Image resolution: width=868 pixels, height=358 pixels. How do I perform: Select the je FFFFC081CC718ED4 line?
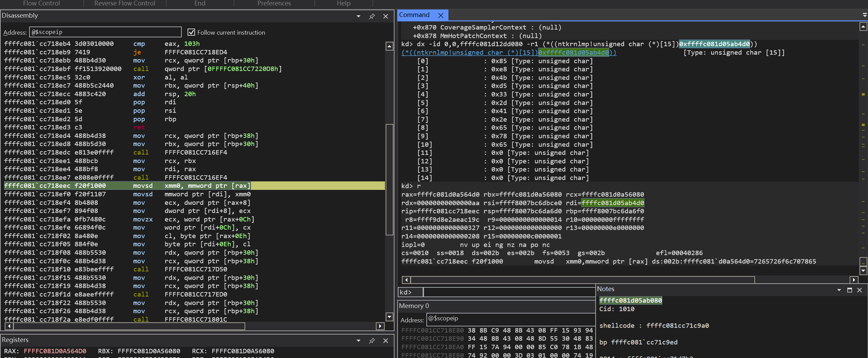(x=194, y=52)
